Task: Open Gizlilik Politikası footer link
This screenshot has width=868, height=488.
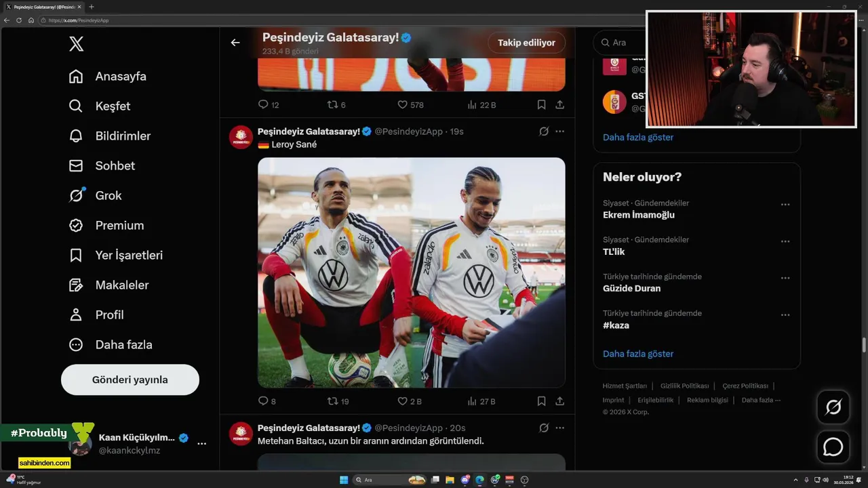Action: pyautogui.click(x=684, y=386)
